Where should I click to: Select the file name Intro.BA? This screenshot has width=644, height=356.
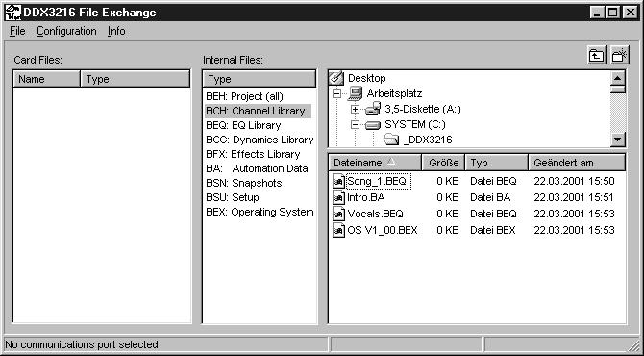coord(366,197)
